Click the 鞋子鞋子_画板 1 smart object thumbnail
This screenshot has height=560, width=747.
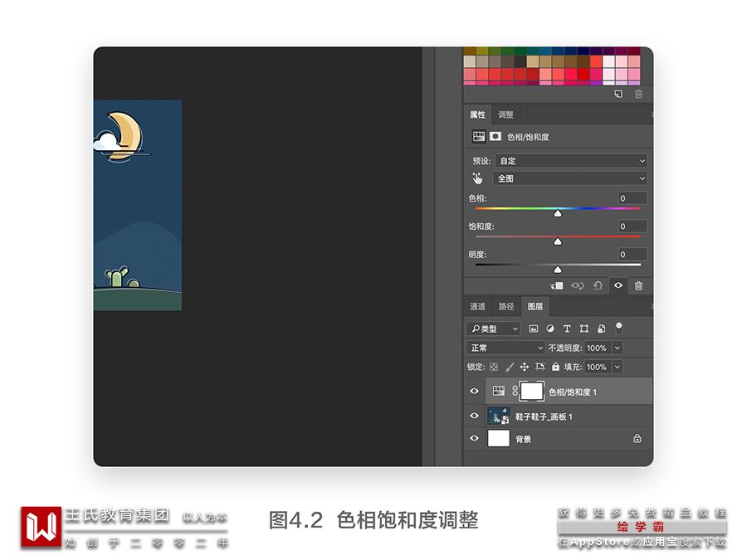pos(499,416)
